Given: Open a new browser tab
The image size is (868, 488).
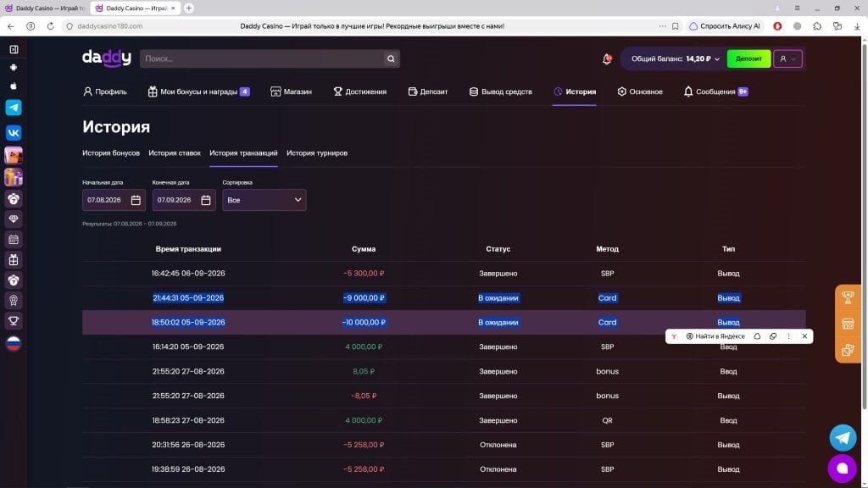Looking at the screenshot, I should [x=189, y=8].
